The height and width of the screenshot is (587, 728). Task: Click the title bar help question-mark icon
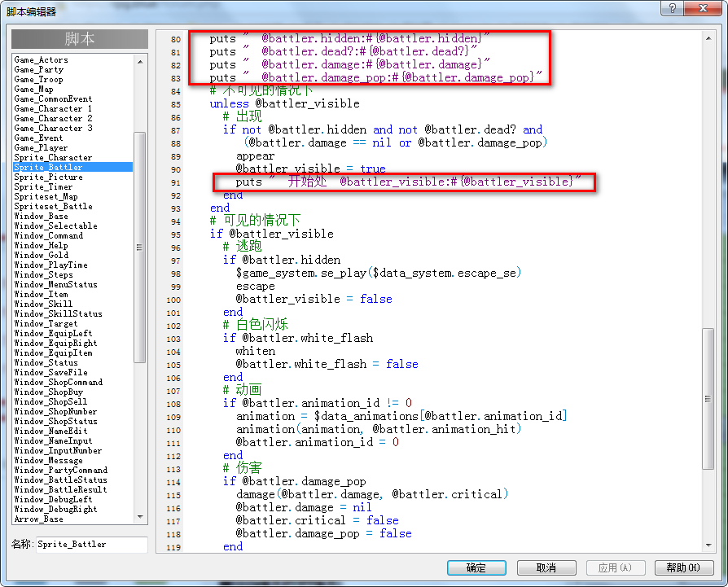pos(673,8)
